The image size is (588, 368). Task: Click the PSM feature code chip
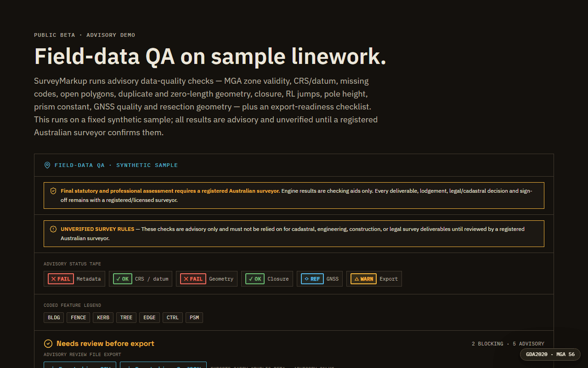[194, 317]
